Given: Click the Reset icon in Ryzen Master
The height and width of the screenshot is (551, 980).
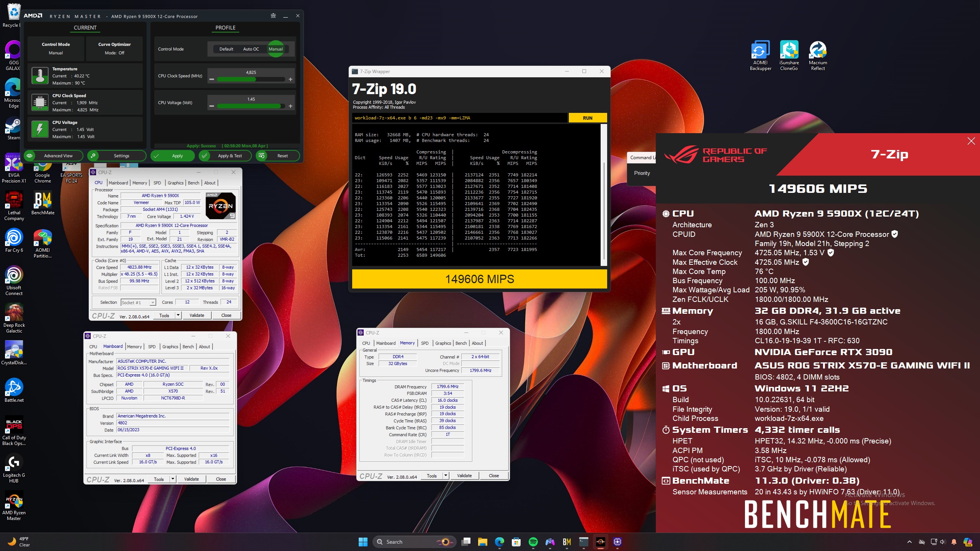Looking at the screenshot, I should [262, 156].
